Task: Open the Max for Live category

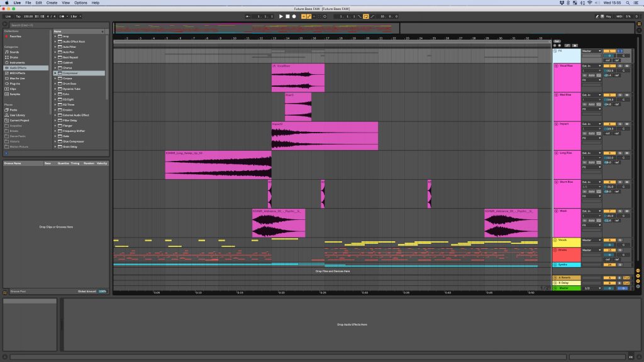Action: [17, 79]
